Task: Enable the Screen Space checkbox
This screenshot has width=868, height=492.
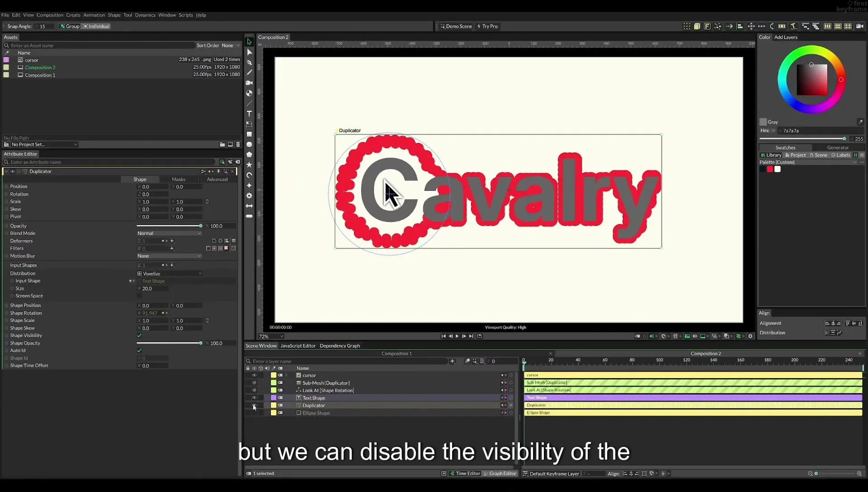Action: pyautogui.click(x=139, y=296)
